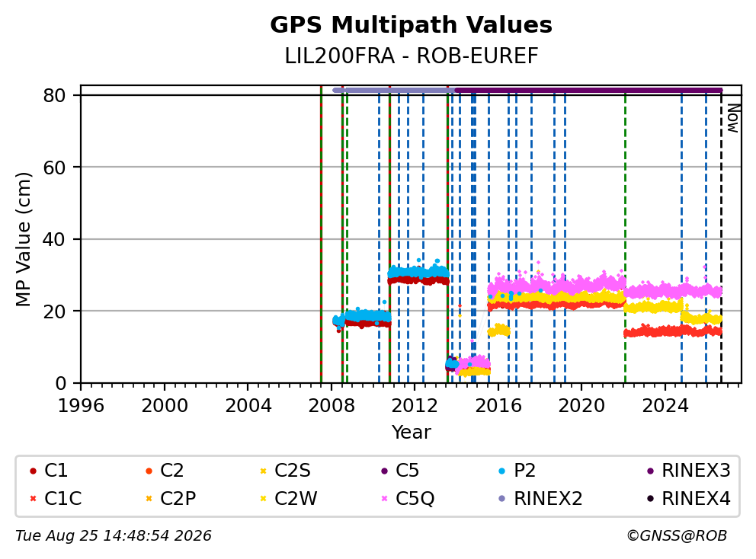Image resolution: width=756 pixels, height=559 pixels.
Task: Click the 80 y-axis tick label
Action: (54, 95)
